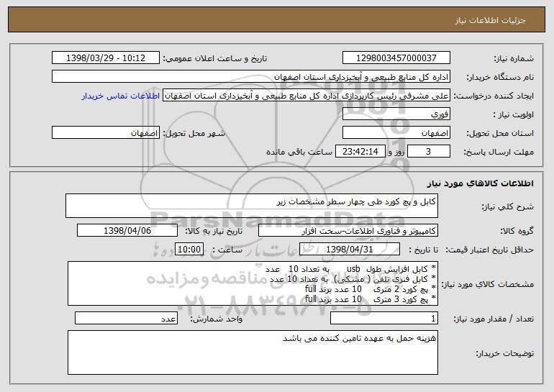Screen dimensions: 554x392
Task: Click the label توضیحات خریدار
Action: (505, 353)
